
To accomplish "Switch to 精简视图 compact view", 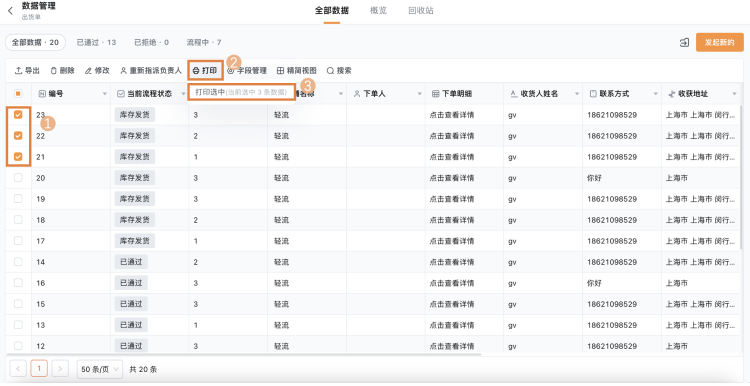I will tap(297, 71).
